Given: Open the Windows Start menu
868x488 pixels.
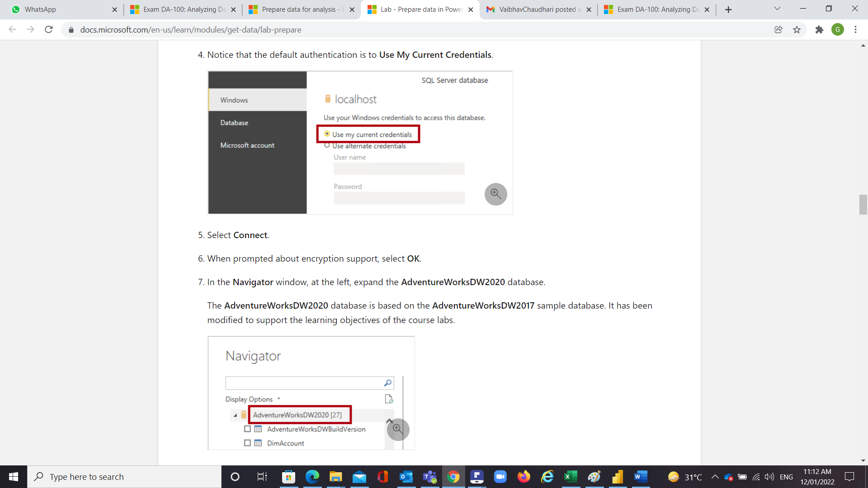Looking at the screenshot, I should [14, 477].
